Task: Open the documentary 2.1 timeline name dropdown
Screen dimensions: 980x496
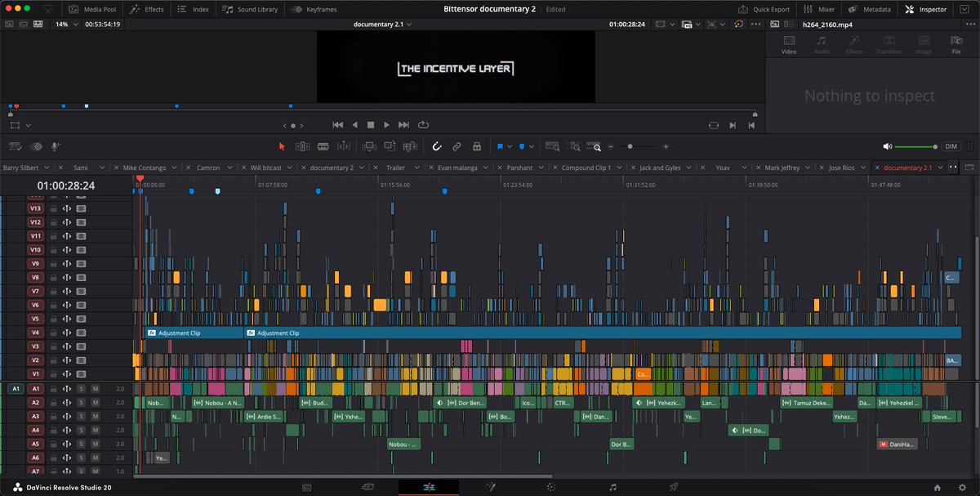Action: point(383,24)
